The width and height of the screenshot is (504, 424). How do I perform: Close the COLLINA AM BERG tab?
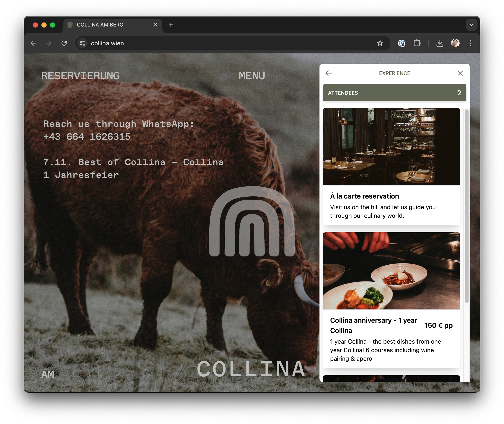tap(155, 25)
